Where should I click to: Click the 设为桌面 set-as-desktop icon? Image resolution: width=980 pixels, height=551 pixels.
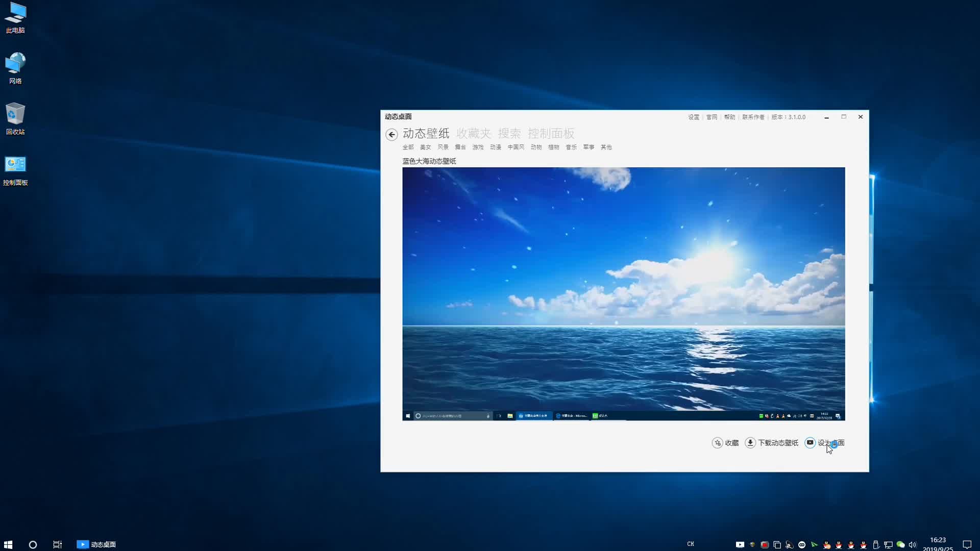coord(810,443)
